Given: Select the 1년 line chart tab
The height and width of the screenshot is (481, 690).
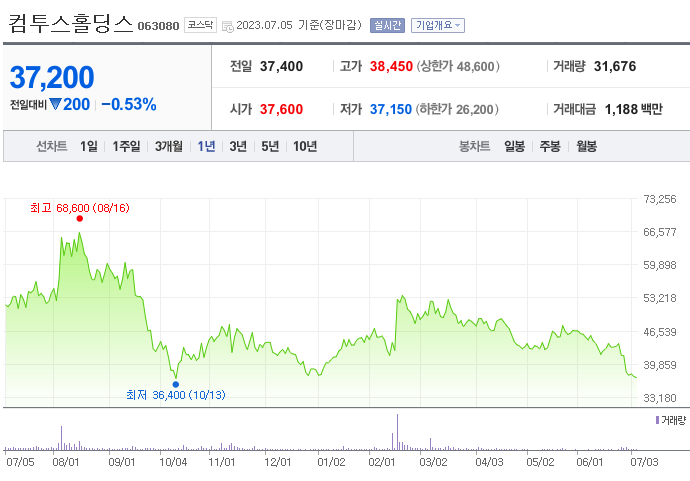Looking at the screenshot, I should click(x=206, y=146).
